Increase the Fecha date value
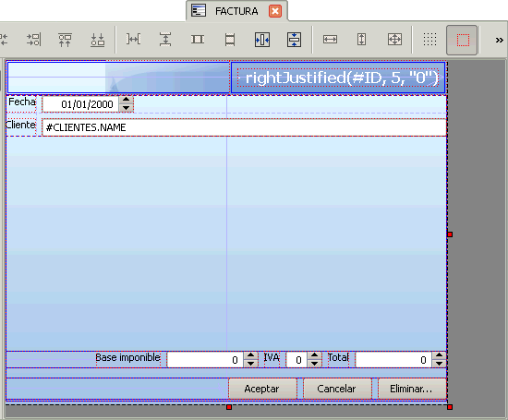508x420 pixels. click(126, 100)
